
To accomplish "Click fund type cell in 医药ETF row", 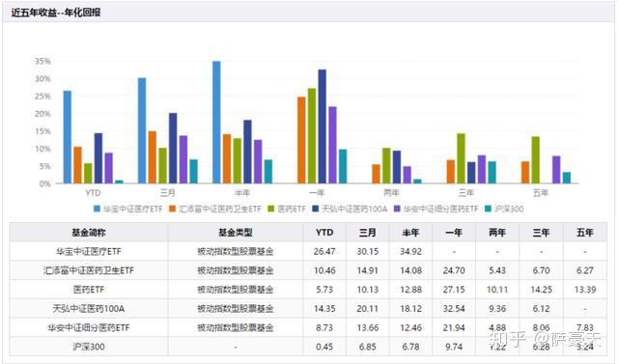I will pyautogui.click(x=236, y=290).
